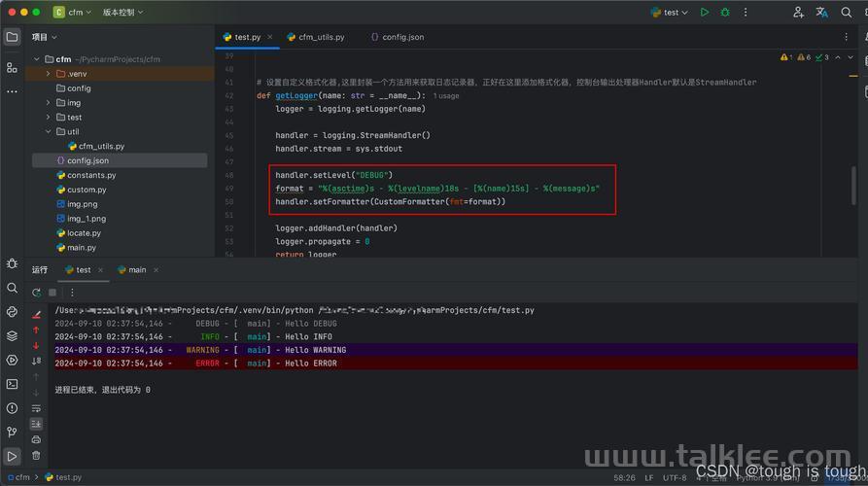Image resolution: width=868 pixels, height=486 pixels.
Task: Open the cfm project dropdown
Action: click(x=73, y=13)
